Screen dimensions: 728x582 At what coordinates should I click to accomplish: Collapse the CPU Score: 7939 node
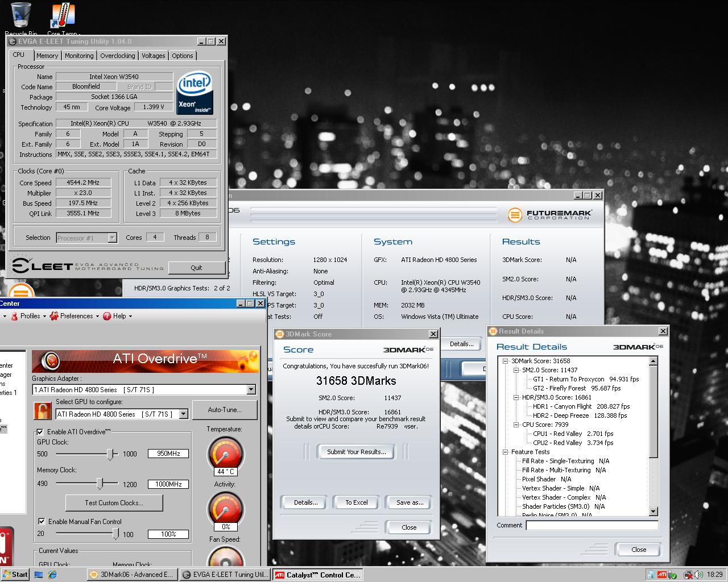click(516, 425)
